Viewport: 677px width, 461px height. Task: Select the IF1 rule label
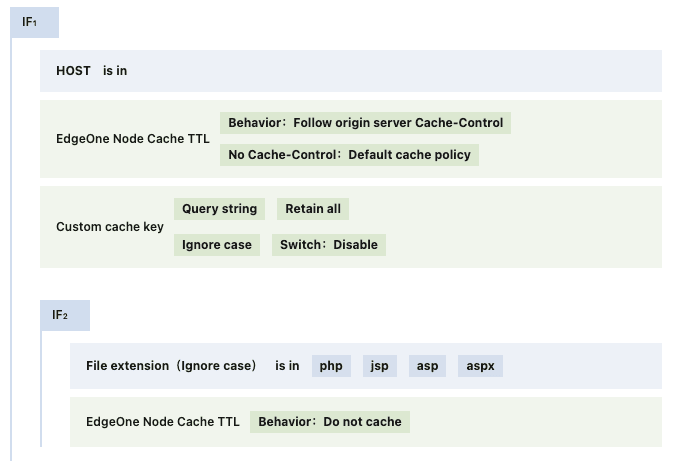click(x=35, y=22)
